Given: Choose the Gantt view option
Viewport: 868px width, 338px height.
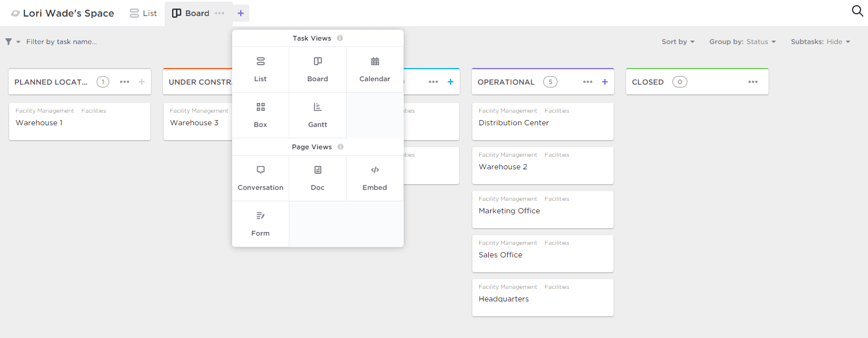Looking at the screenshot, I should [x=317, y=108].
